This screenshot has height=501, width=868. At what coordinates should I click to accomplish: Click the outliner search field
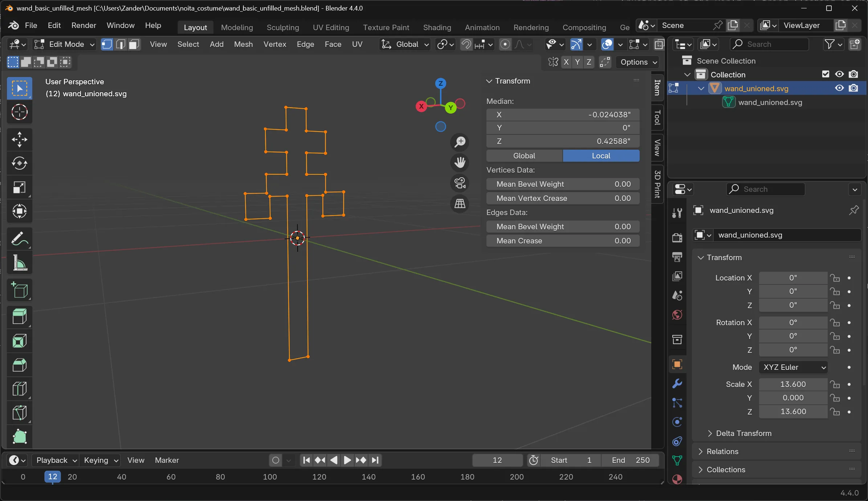(x=769, y=44)
